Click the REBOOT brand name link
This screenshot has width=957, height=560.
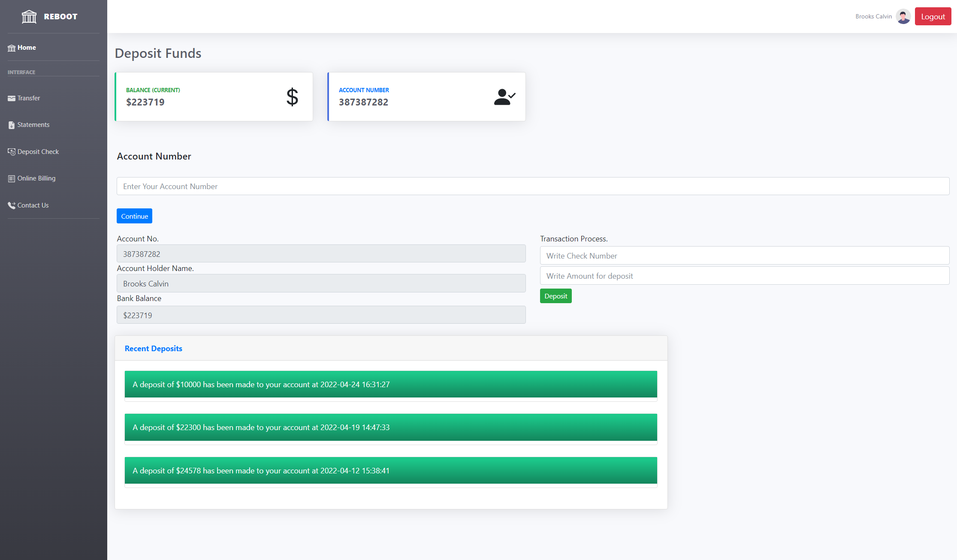coord(60,17)
